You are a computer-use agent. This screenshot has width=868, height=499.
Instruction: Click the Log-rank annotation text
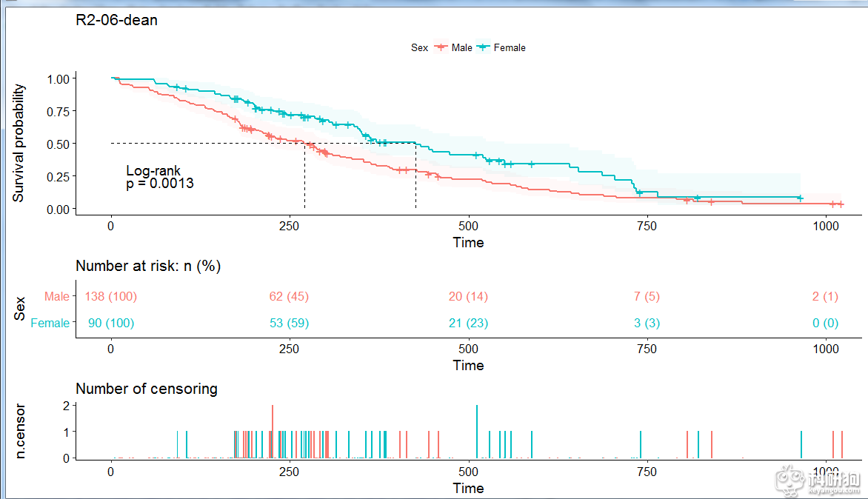pyautogui.click(x=153, y=170)
